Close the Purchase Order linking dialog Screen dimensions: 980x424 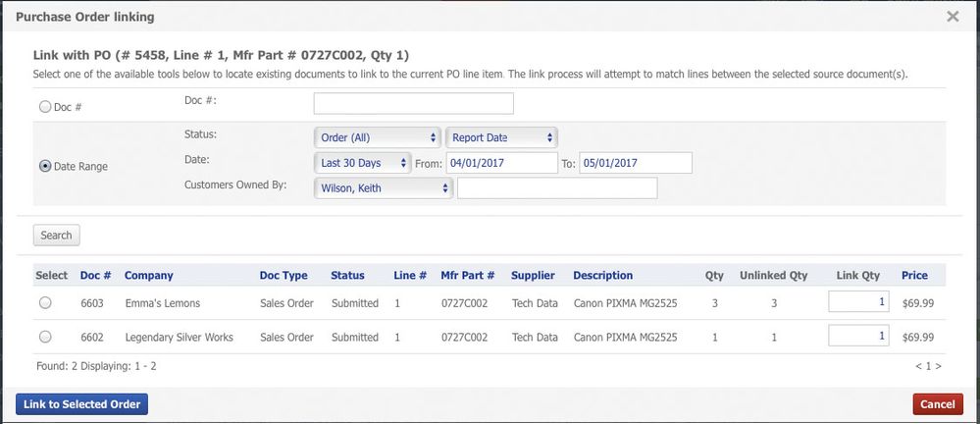tap(953, 17)
